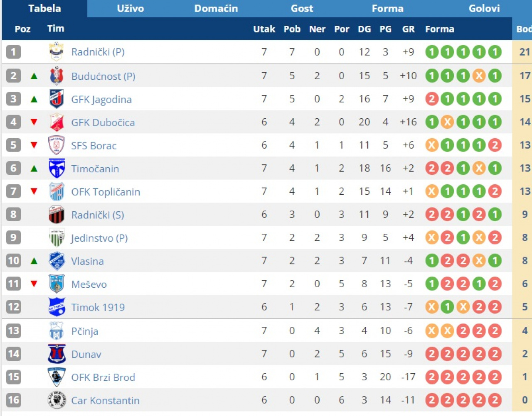
Task: Click the Budućnost (P) team logo
Action: [56, 76]
